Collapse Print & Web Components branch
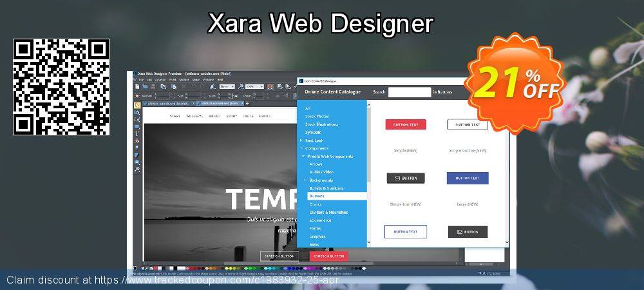The height and width of the screenshot is (290, 644). tap(303, 156)
